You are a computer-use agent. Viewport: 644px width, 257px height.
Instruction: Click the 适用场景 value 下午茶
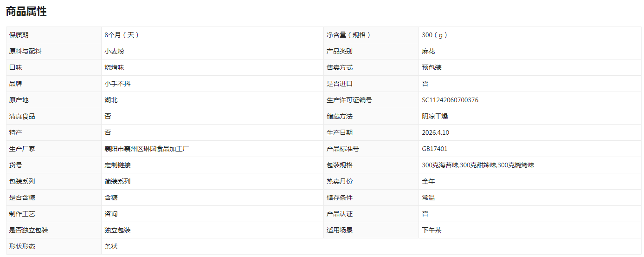(x=432, y=230)
